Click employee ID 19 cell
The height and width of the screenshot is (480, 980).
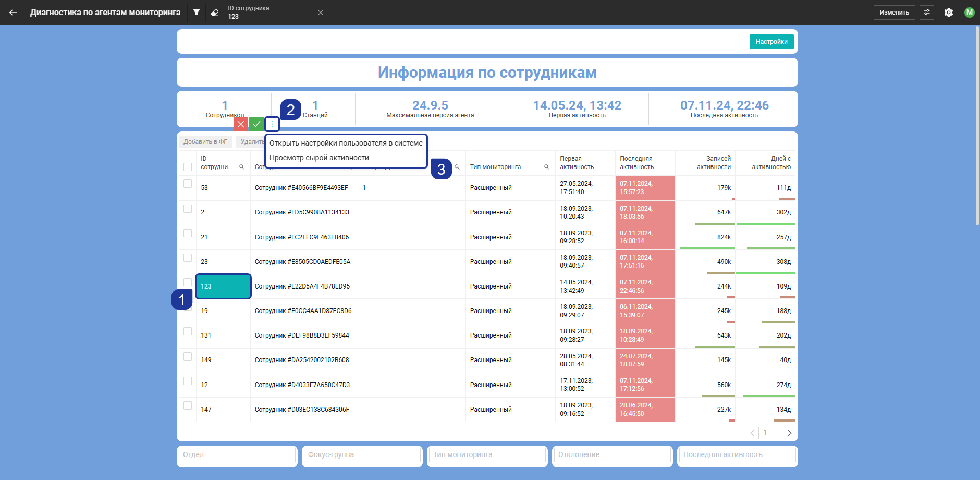pyautogui.click(x=223, y=311)
